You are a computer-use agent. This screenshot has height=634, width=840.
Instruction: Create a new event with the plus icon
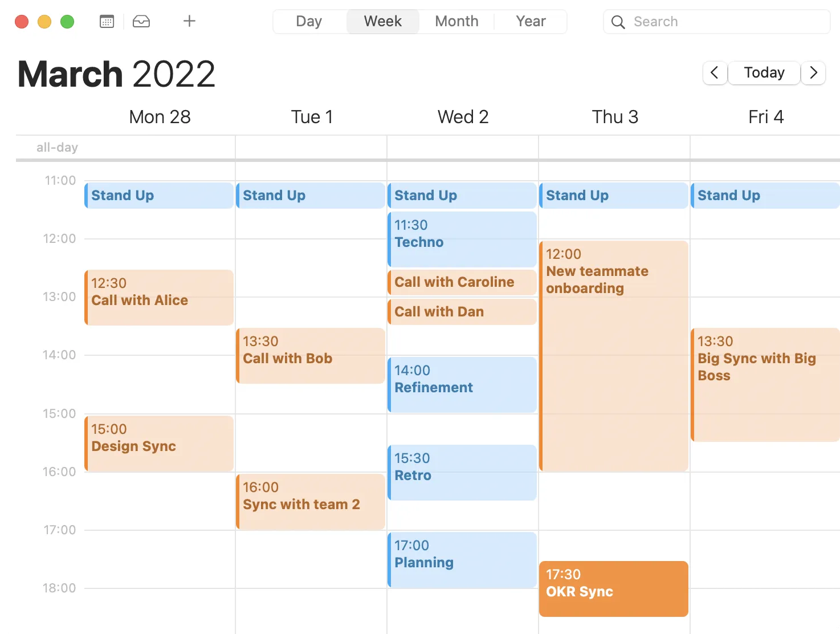point(189,21)
